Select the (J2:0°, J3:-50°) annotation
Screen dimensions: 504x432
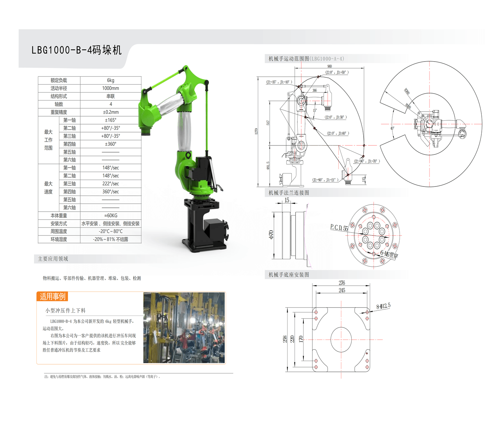point(337,72)
